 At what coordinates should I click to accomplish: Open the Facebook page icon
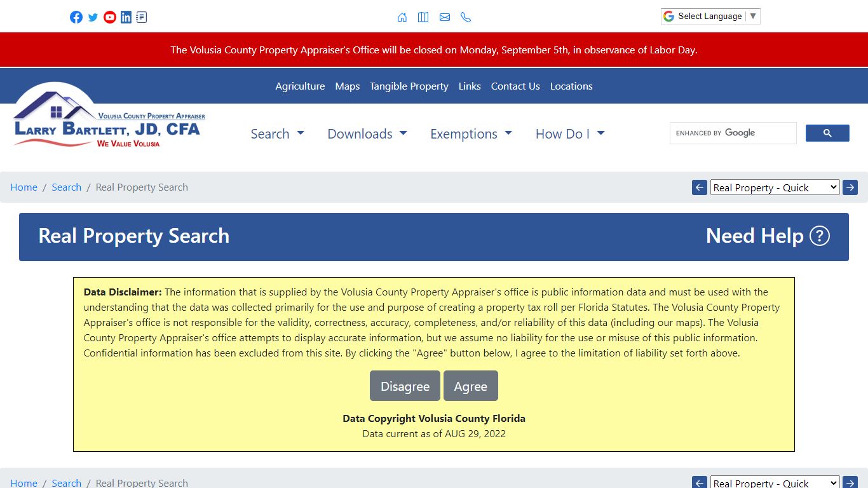[76, 17]
